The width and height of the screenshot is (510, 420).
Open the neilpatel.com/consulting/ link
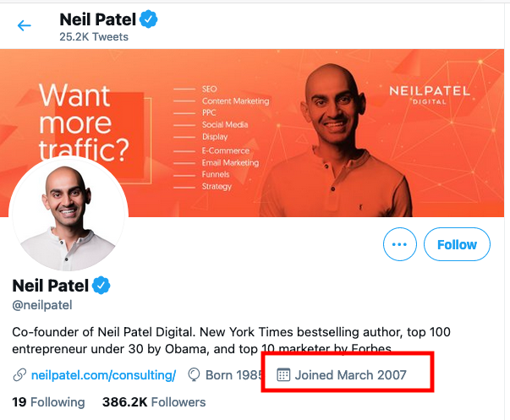click(103, 375)
